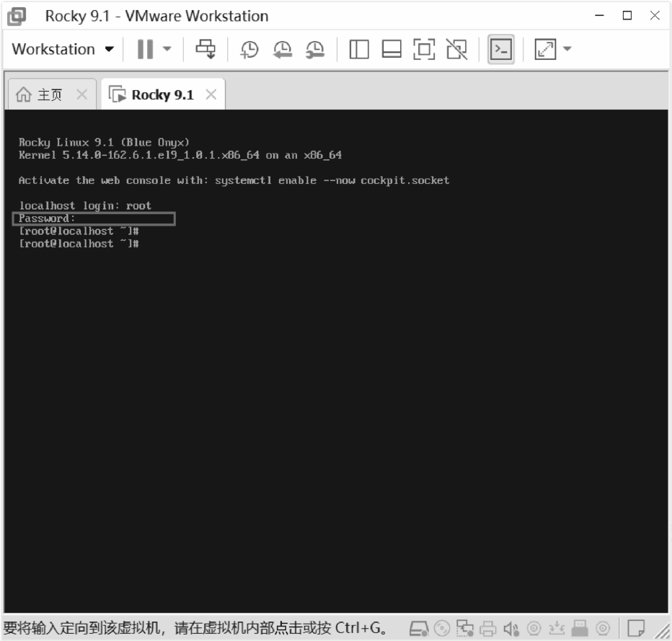Screen dimensions: 672x641
Task: Switch to Unity mode
Action: coord(456,49)
